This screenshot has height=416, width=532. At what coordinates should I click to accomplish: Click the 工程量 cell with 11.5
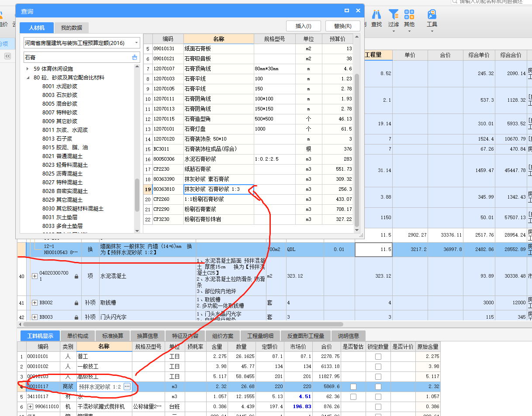[x=373, y=250]
